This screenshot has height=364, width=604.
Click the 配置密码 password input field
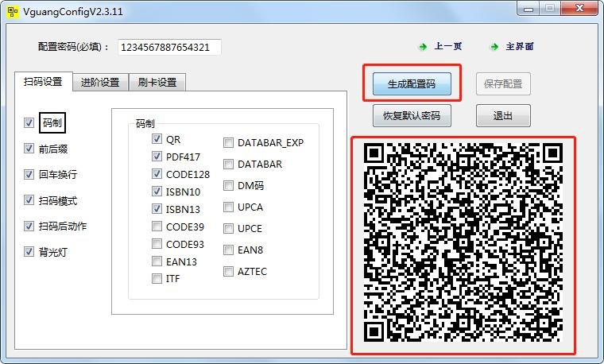coord(169,48)
